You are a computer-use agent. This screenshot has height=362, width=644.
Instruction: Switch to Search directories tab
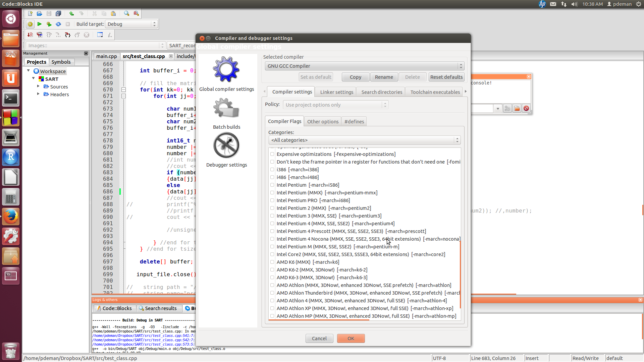(382, 92)
